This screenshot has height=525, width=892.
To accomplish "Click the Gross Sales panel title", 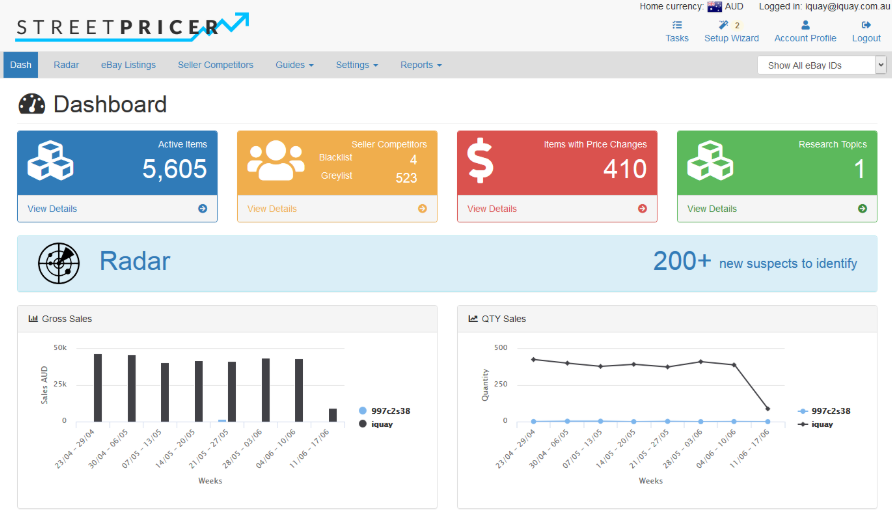I will [x=67, y=319].
